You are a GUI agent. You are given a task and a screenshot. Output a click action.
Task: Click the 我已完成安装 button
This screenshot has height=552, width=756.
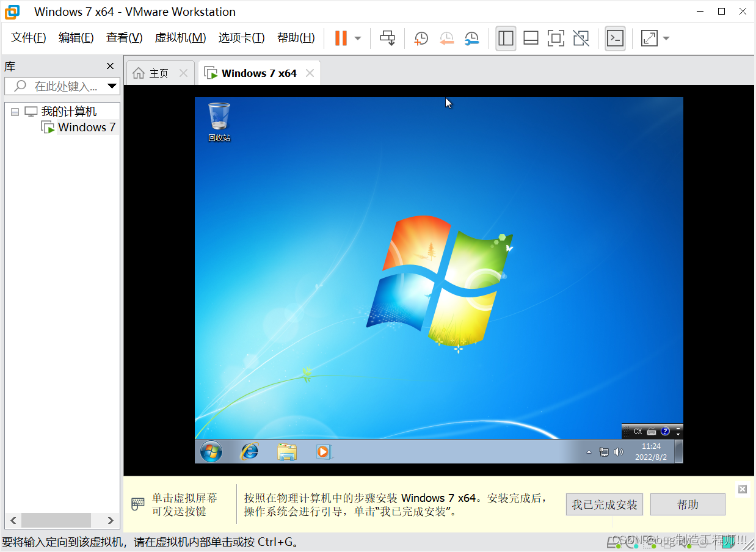[605, 504]
